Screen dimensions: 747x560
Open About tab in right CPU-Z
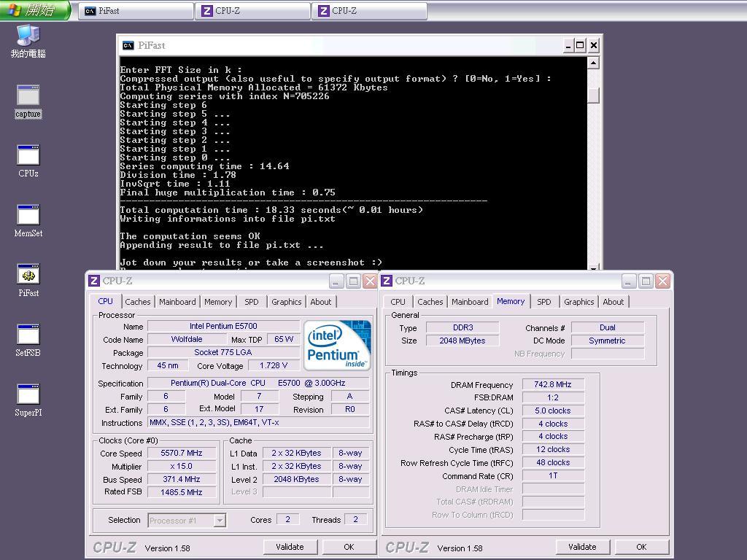[x=613, y=302]
